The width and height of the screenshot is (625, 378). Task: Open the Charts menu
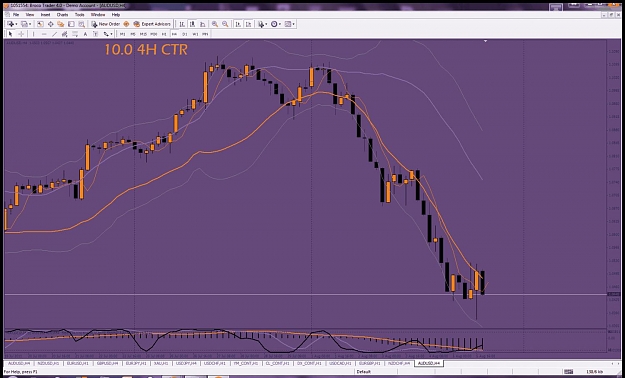(63, 14)
